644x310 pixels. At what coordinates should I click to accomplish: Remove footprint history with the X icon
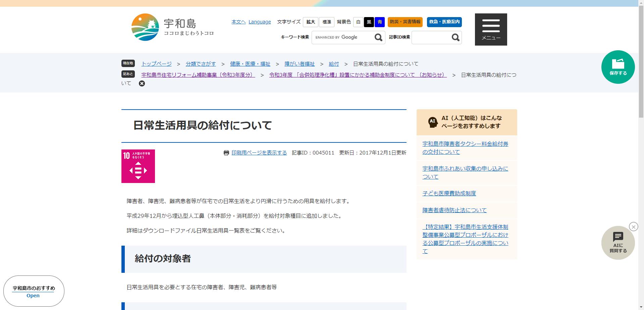click(142, 83)
